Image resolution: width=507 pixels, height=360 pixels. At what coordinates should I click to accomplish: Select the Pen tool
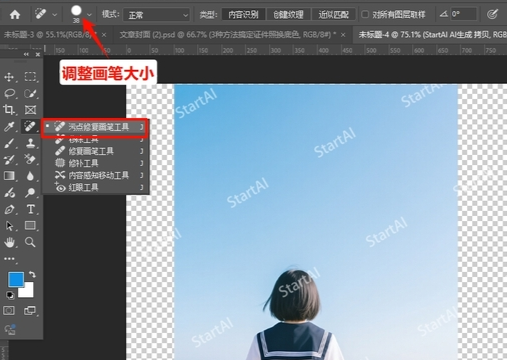9,209
